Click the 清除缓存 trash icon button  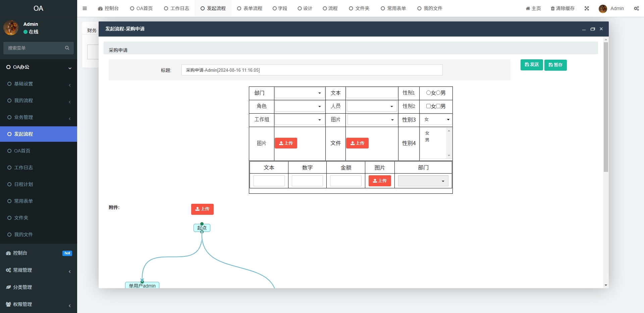coord(562,8)
